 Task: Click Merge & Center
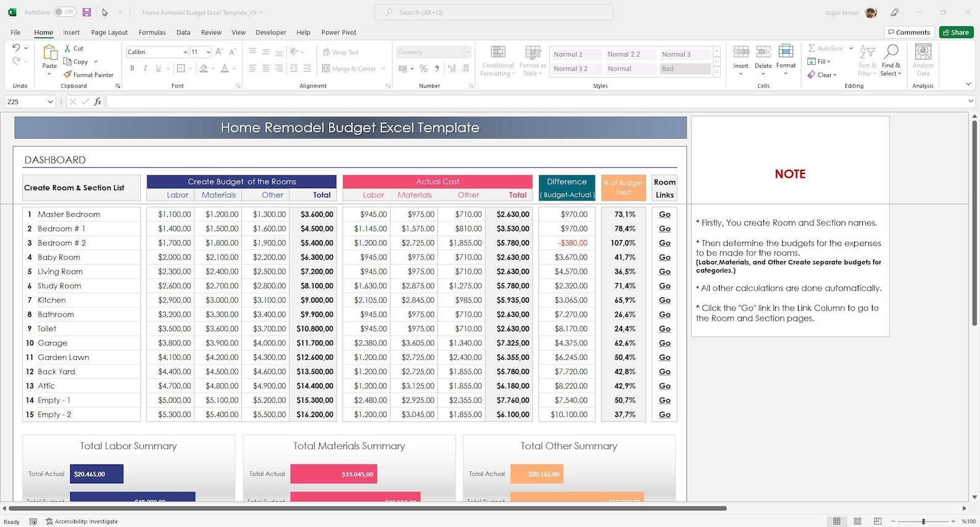(349, 68)
